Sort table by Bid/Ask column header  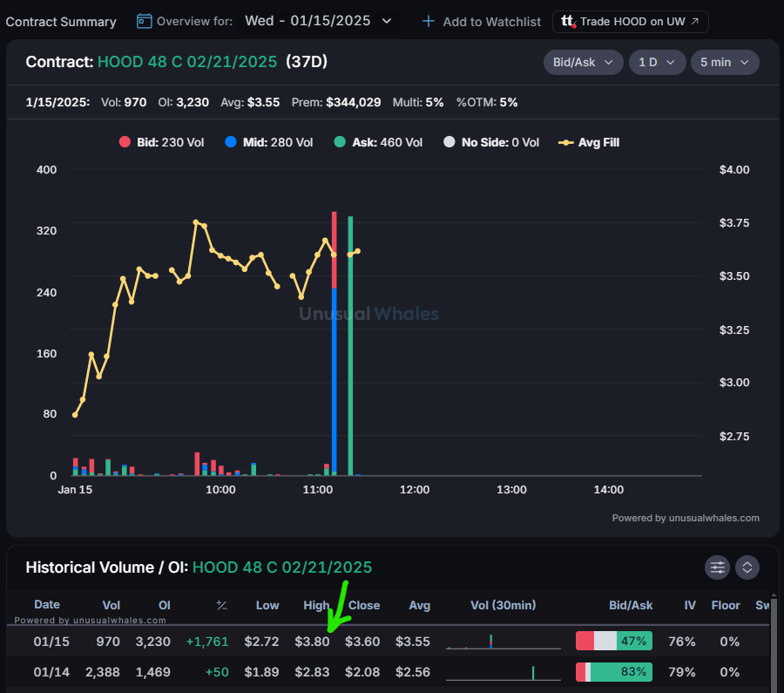[631, 605]
